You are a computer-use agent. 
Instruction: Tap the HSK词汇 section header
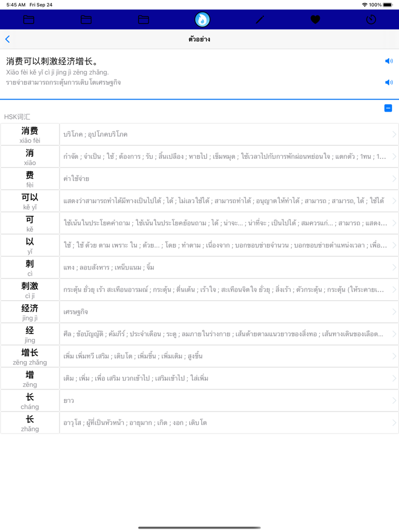pyautogui.click(x=17, y=117)
